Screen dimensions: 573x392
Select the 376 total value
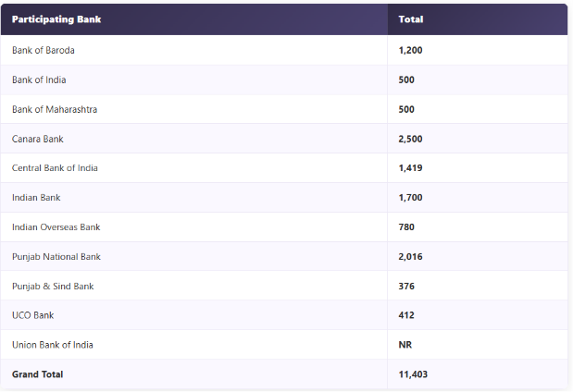pyautogui.click(x=406, y=287)
